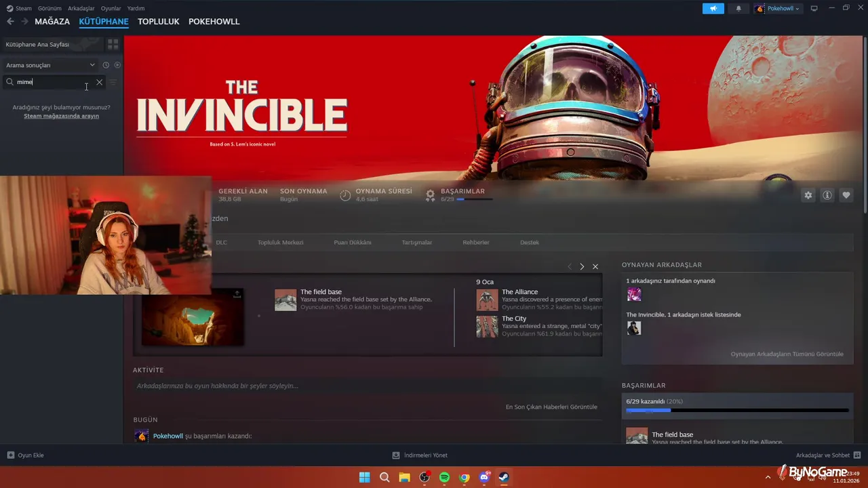Open the Oyunlar menu

111,8
